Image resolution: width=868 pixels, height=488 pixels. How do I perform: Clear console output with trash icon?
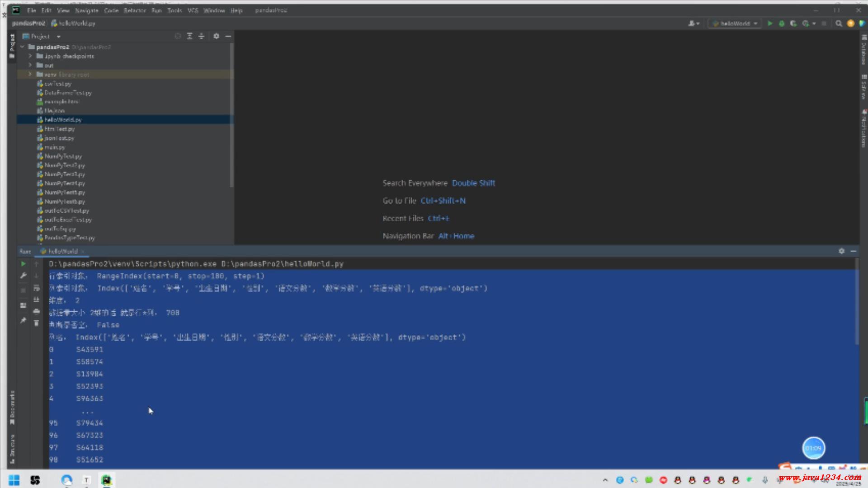tap(37, 323)
